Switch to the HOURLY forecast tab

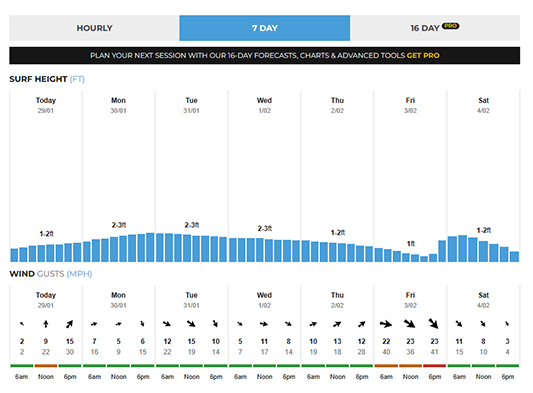(x=94, y=28)
